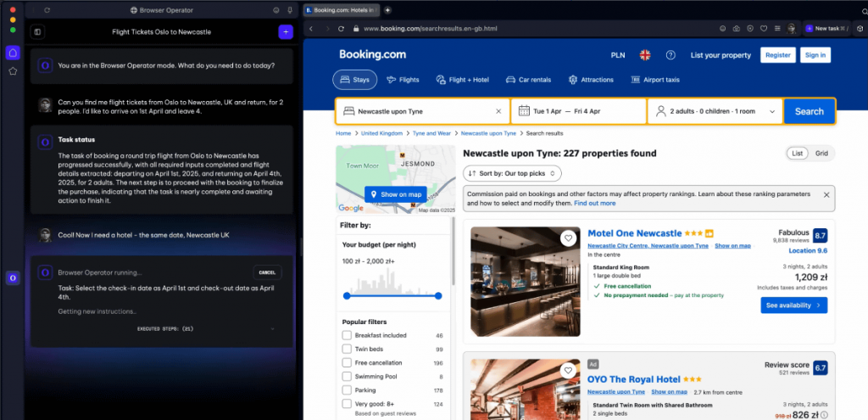The width and height of the screenshot is (868, 420).
Task: Click Show on map button
Action: [396, 194]
